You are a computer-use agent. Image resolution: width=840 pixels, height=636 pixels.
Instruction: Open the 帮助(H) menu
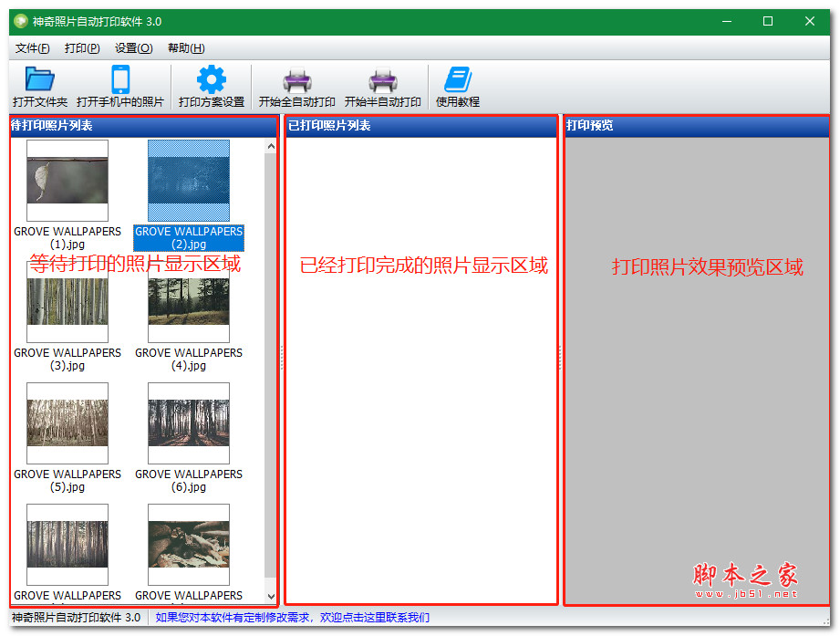(185, 48)
